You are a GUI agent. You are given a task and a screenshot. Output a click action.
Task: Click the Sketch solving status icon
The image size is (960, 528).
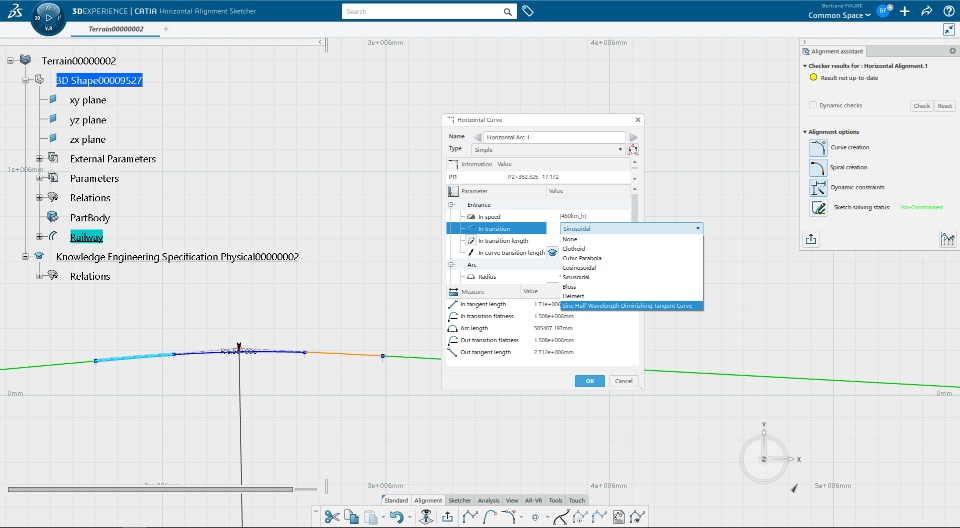pos(818,208)
